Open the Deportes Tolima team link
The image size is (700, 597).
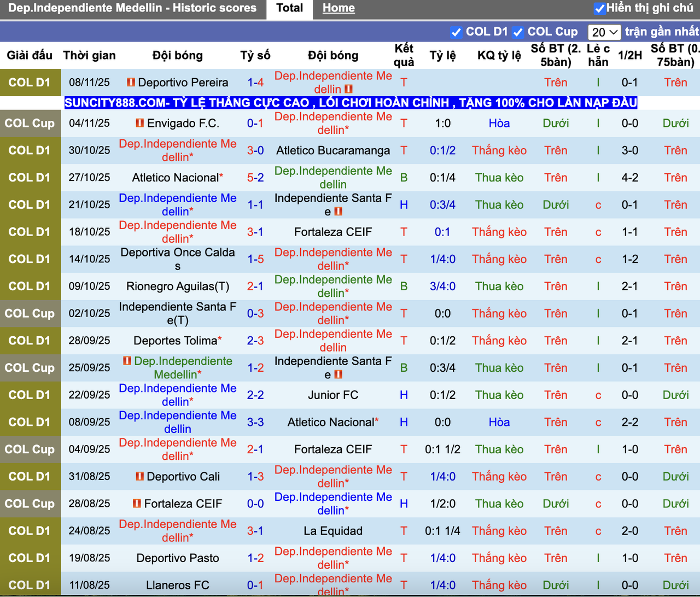176,341
